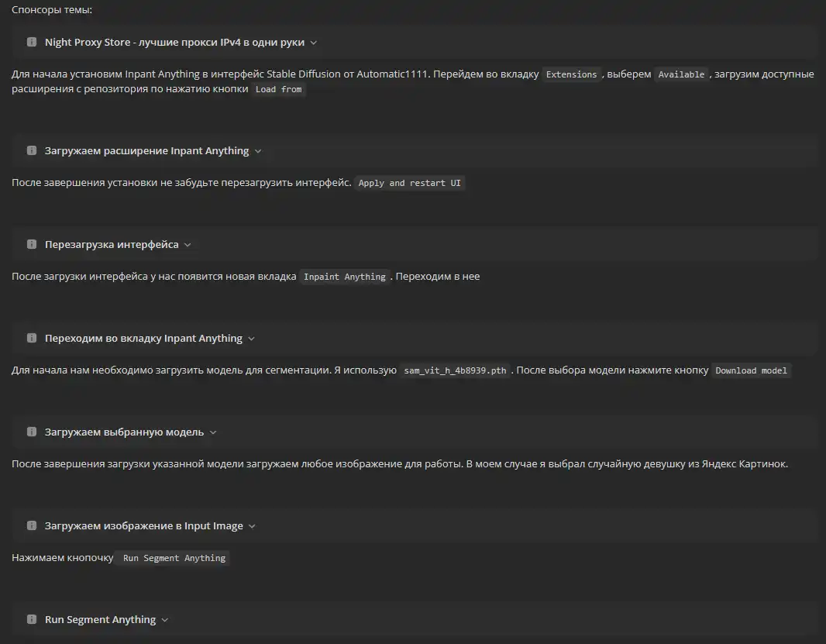Expand chevron after Переходим во вкладку Inpant Anything

(251, 339)
